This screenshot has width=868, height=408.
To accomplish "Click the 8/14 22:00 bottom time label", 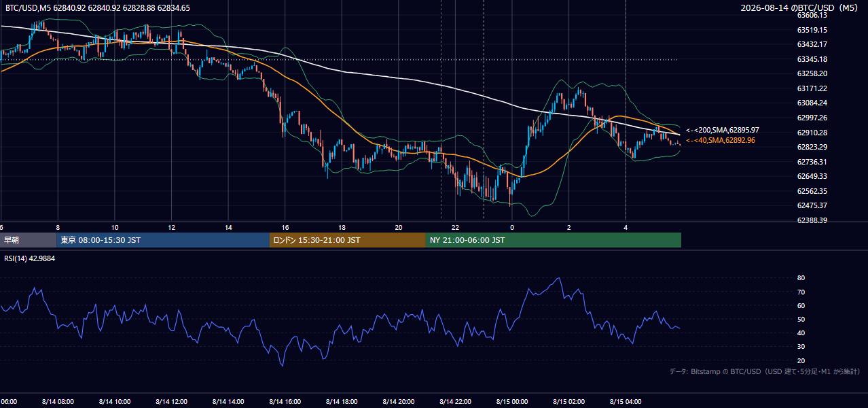I will point(455,402).
